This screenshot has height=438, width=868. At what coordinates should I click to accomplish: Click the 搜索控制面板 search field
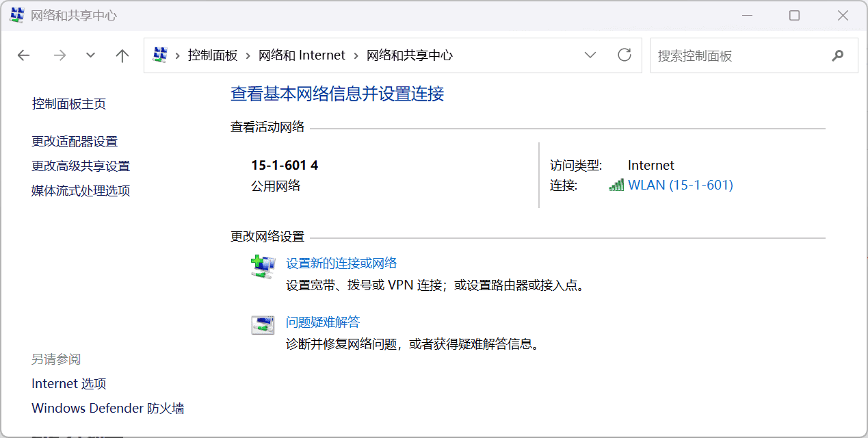pos(739,55)
